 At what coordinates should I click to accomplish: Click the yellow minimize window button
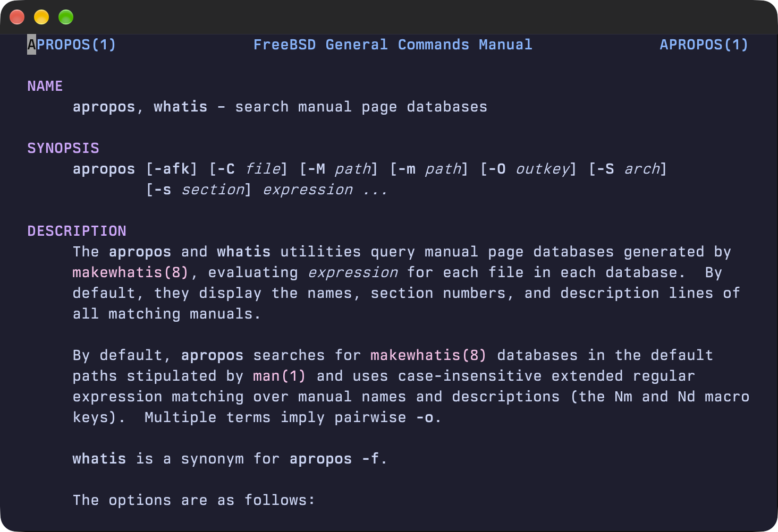tap(41, 17)
